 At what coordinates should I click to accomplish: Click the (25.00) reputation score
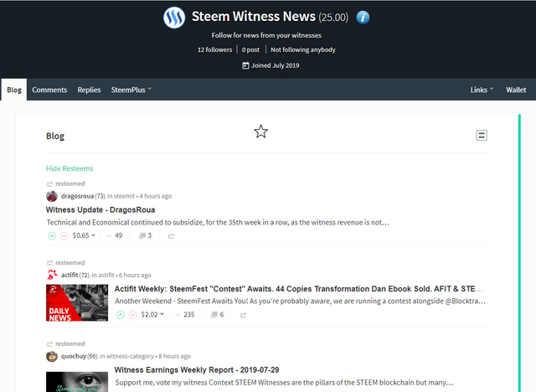coord(333,18)
